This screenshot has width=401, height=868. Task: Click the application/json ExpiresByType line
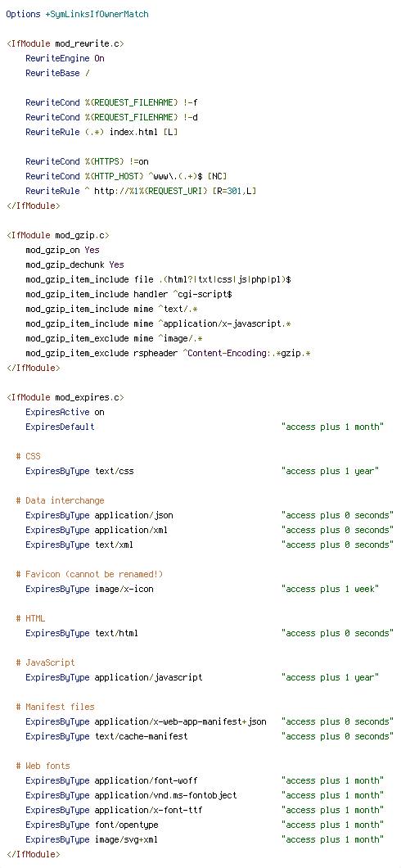[210, 515]
